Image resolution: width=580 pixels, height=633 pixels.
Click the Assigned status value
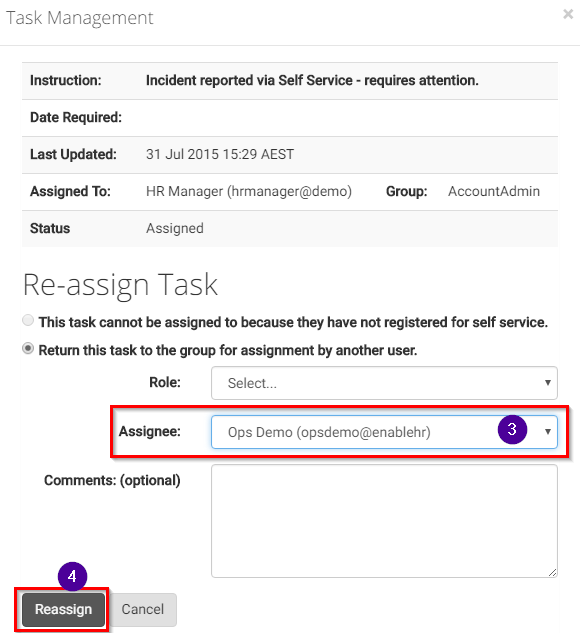[175, 228]
